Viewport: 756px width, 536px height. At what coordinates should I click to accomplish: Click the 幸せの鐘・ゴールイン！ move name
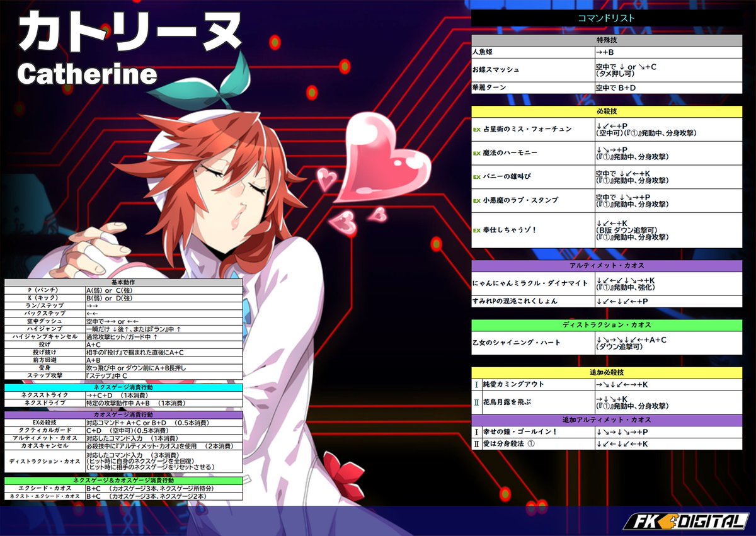(x=520, y=432)
